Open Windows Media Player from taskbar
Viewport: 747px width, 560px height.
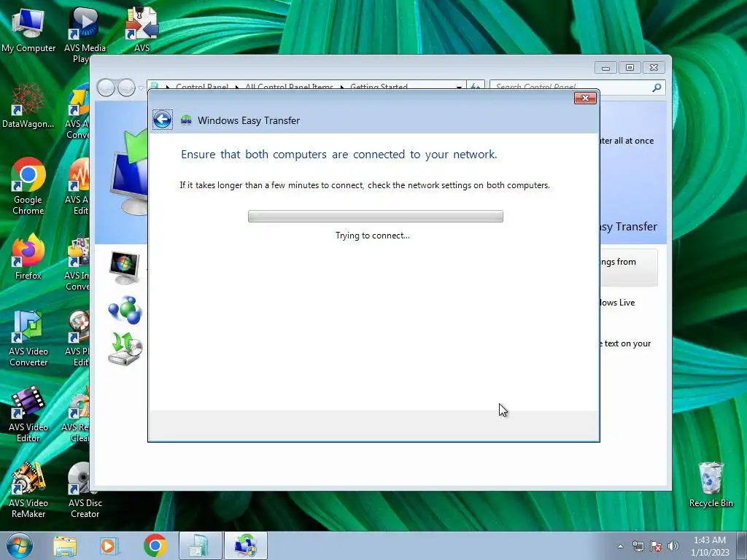109,546
